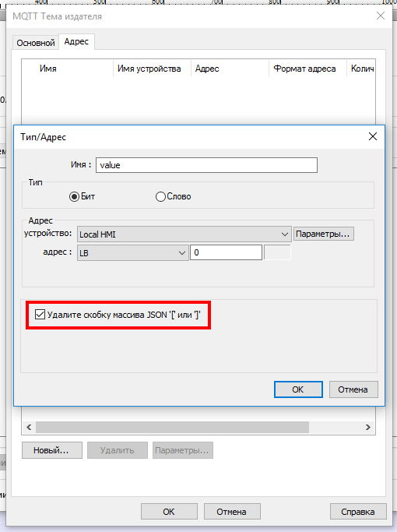The width and height of the screenshot is (397, 532).
Task: Select the Слово radio button
Action: pos(160,196)
